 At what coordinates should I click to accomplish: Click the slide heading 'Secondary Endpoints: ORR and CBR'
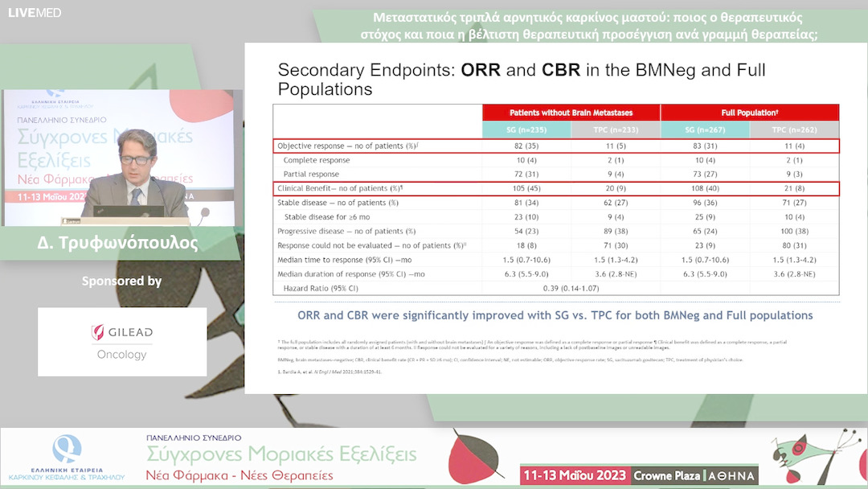click(521, 79)
